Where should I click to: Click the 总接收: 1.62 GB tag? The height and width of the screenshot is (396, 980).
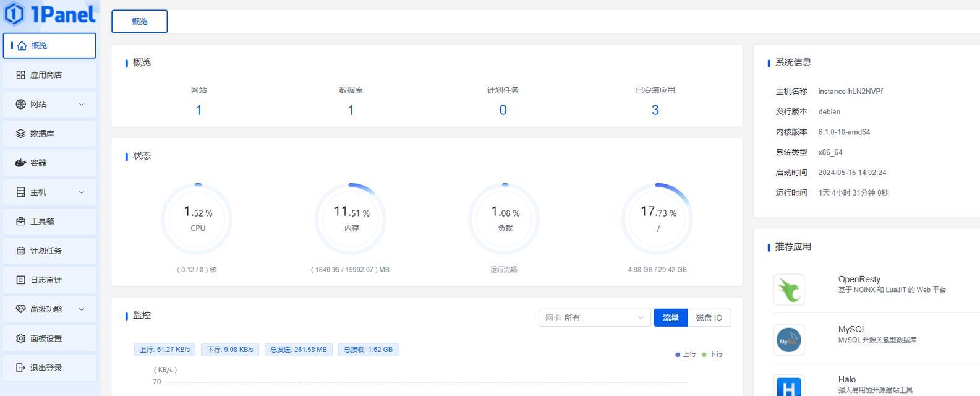[x=369, y=350]
